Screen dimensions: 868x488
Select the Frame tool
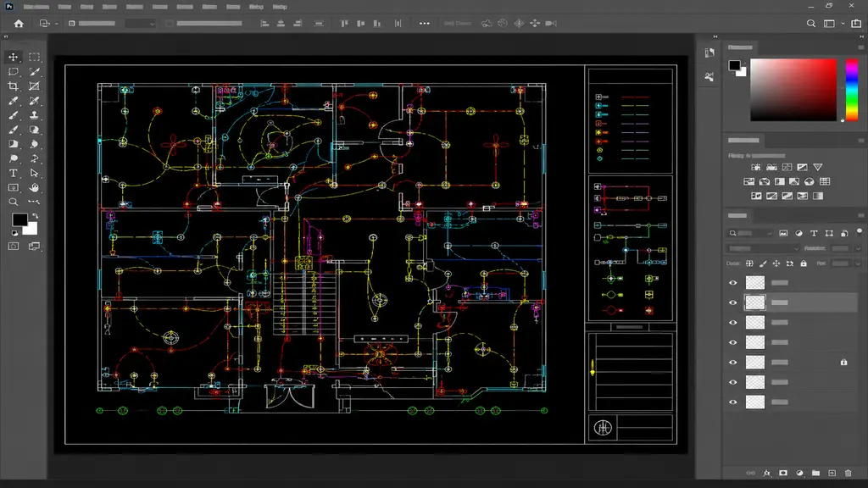pyautogui.click(x=34, y=86)
